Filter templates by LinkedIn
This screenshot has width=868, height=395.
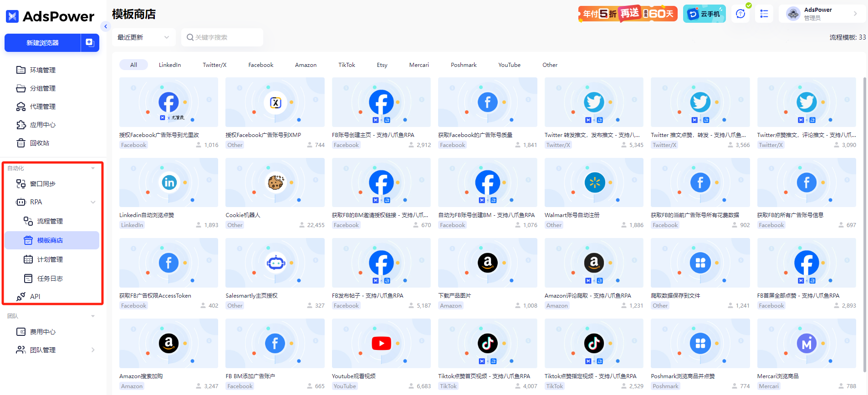point(170,65)
